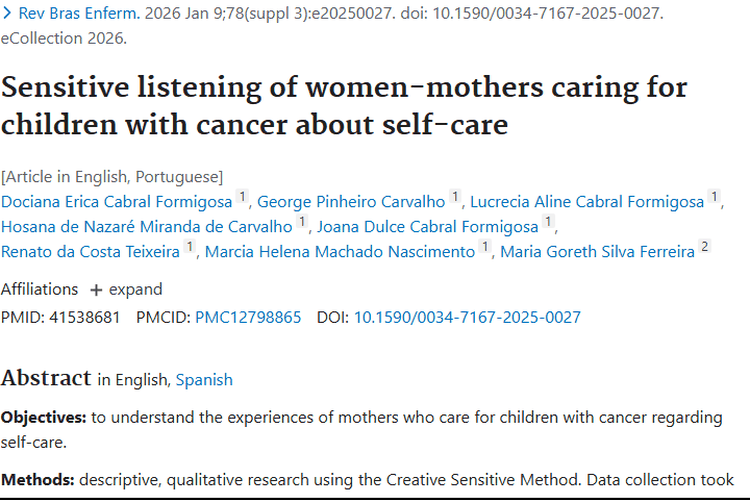The image size is (750, 500).
Task: Click the plus icon beside expand
Action: click(x=96, y=290)
